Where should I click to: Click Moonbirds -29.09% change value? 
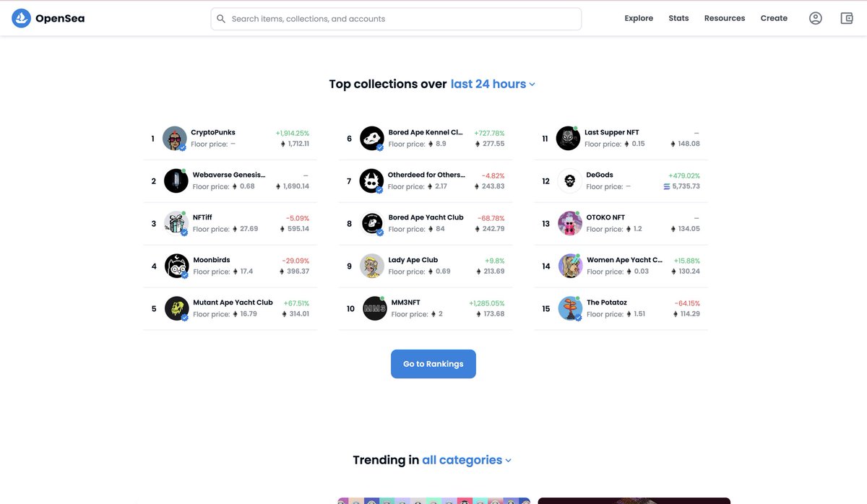coord(296,261)
